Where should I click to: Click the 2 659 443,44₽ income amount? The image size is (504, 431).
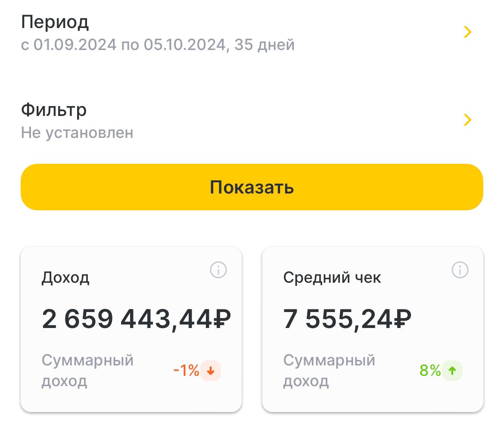click(x=136, y=320)
